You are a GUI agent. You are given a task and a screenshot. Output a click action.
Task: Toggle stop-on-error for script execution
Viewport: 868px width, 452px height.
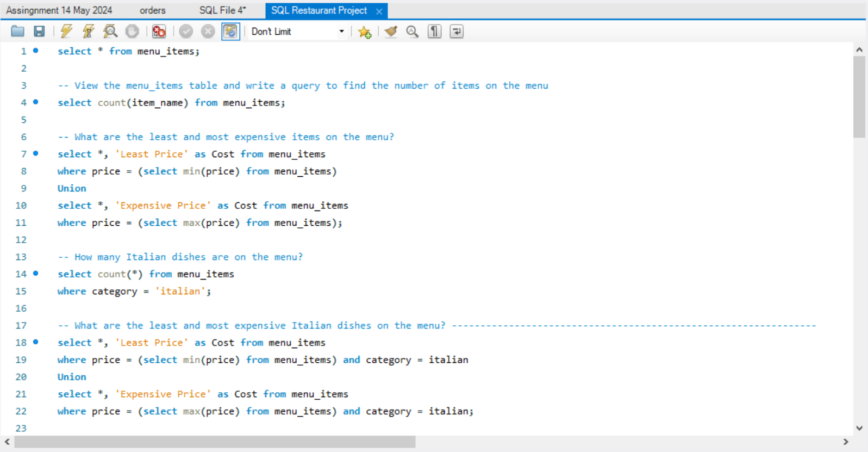click(159, 32)
